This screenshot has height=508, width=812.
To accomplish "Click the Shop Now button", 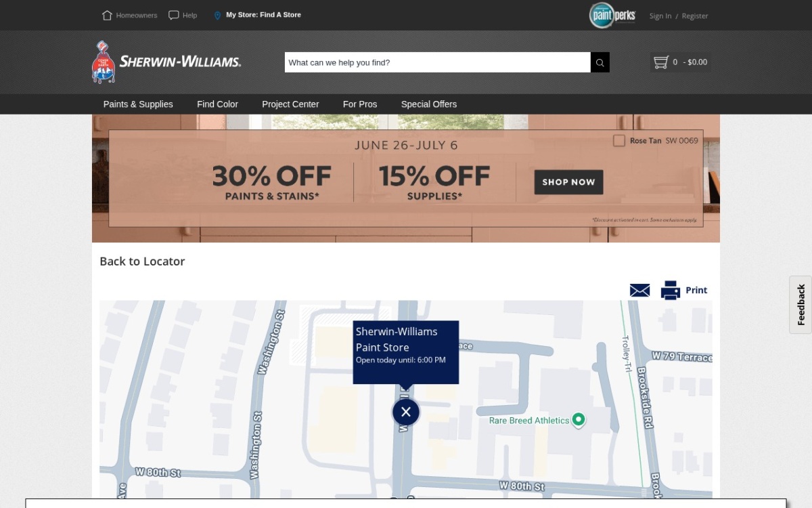I will 568,182.
